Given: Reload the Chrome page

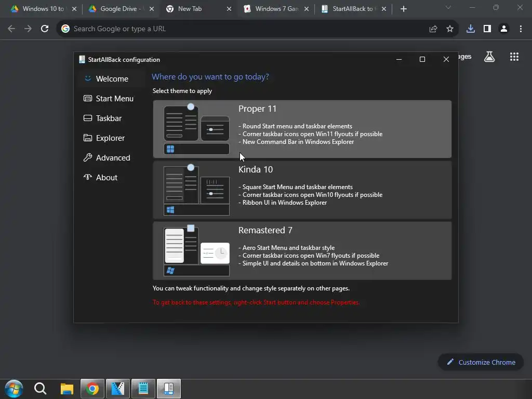Looking at the screenshot, I should 45,29.
